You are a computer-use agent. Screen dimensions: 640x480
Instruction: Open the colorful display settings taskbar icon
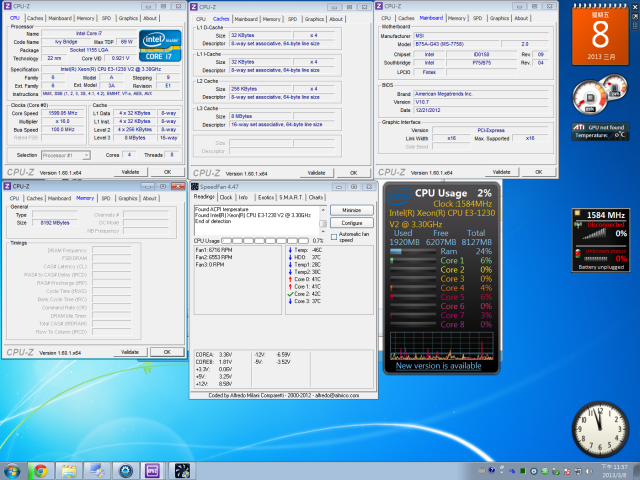pos(97,471)
